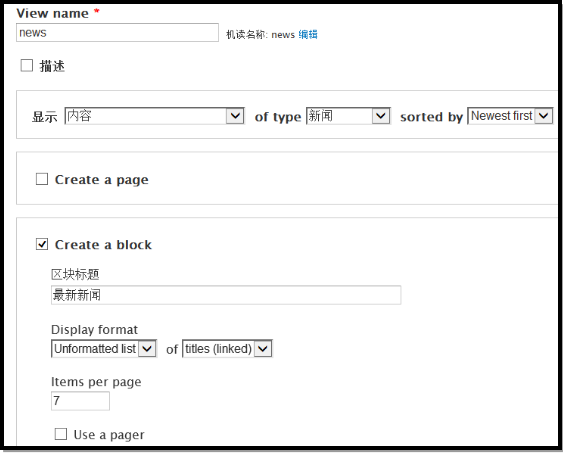Screen dimensions: 564x453
Task: Click the arrow of the 内容 dropdown
Action: pyautogui.click(x=235, y=116)
